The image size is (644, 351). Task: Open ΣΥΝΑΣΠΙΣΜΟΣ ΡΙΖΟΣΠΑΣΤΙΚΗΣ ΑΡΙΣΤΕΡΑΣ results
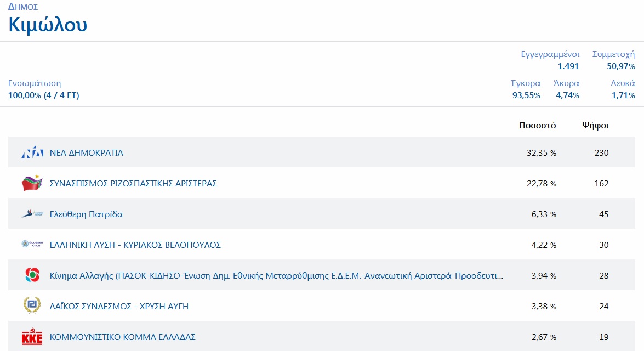click(x=133, y=184)
